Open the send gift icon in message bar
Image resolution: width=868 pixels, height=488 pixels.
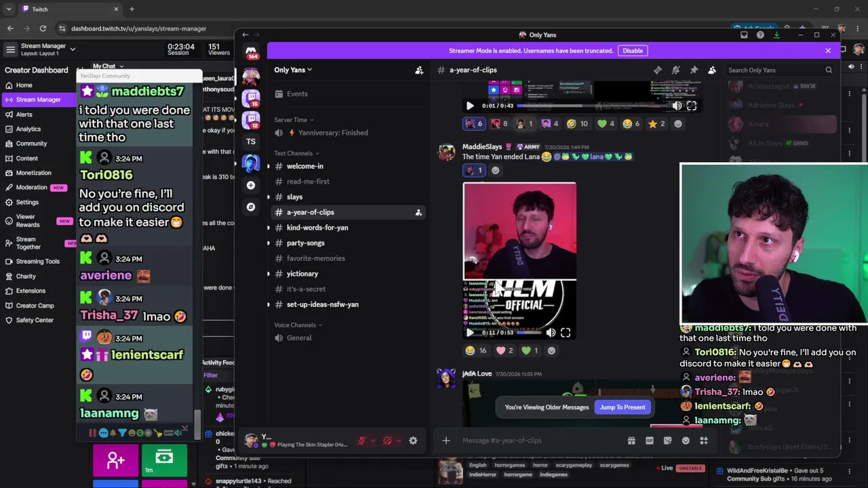point(631,441)
